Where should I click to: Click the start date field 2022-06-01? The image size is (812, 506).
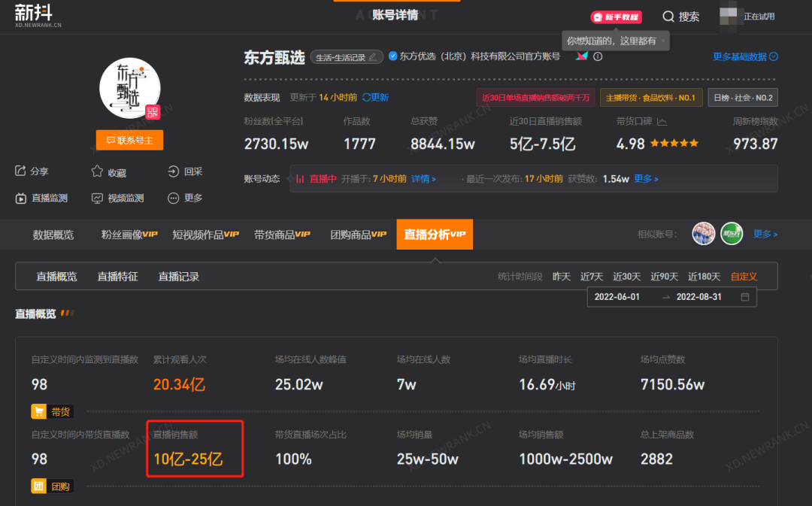coord(617,297)
